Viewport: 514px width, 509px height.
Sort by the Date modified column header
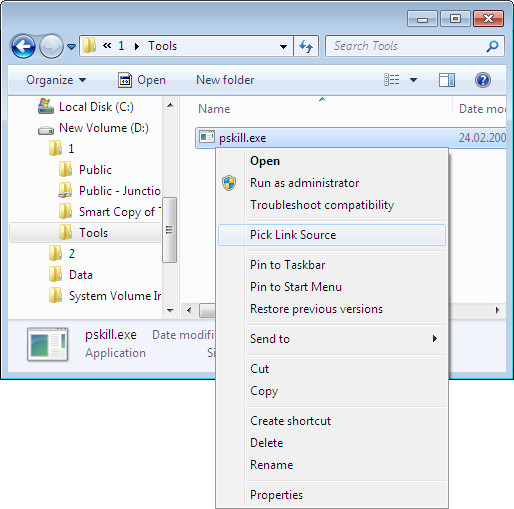click(482, 109)
